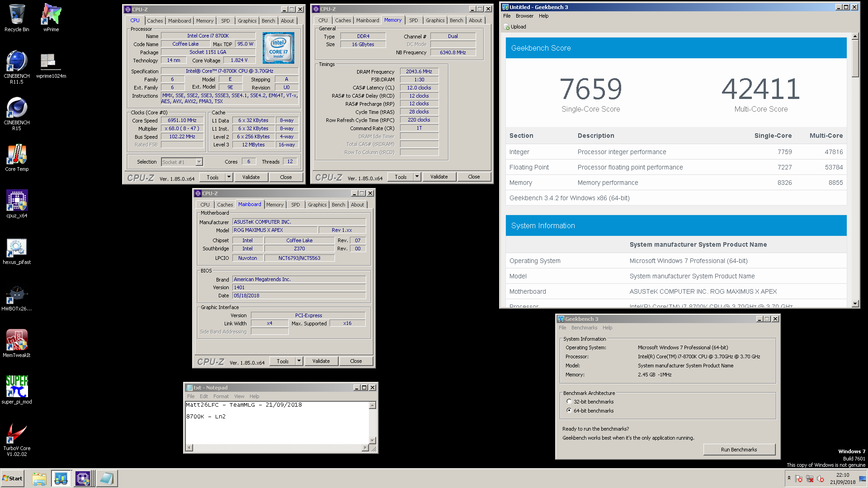868x488 pixels.
Task: Open Benchmarks menu in Geekbench 3
Action: (x=584, y=328)
